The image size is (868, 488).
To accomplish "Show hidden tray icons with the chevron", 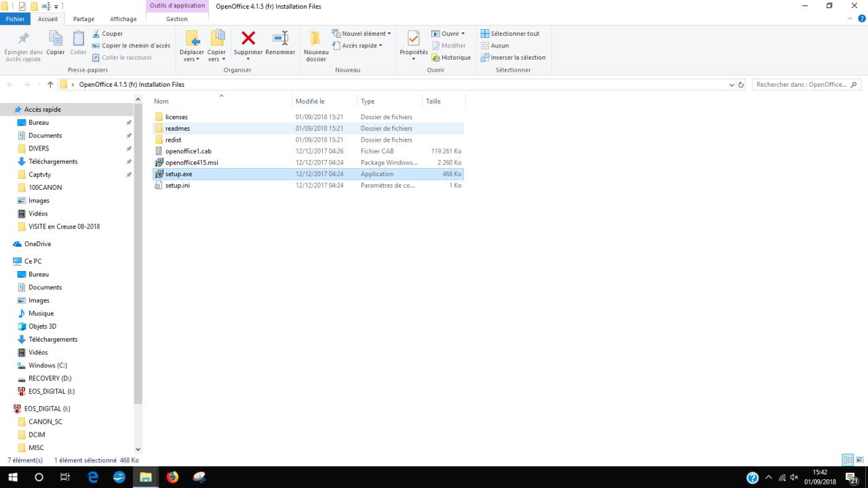I will [x=769, y=478].
